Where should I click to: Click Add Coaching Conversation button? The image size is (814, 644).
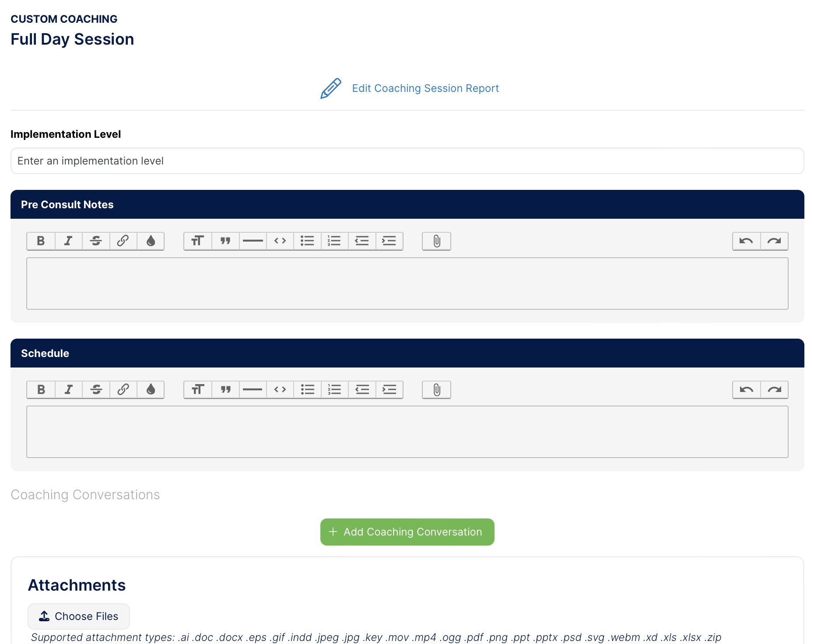click(x=407, y=532)
